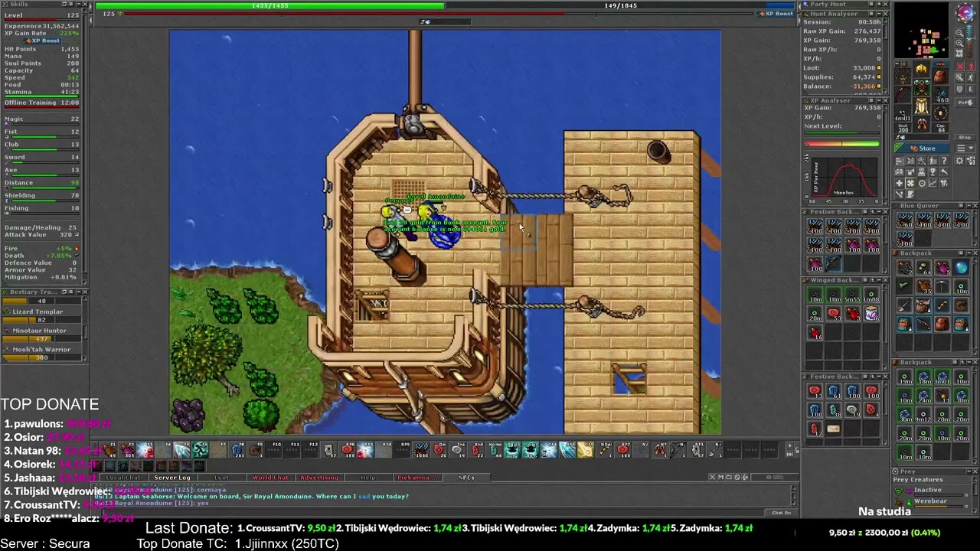This screenshot has height=551, width=980.
Task: Click the letter envelope in Festive Backpack
Action: click(834, 429)
